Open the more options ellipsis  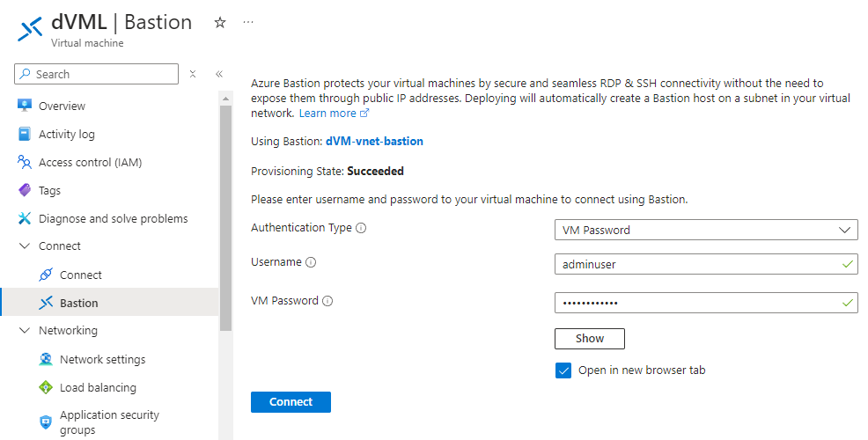click(248, 23)
